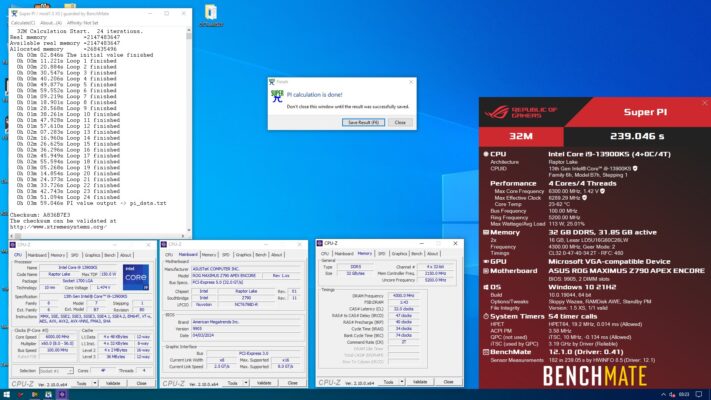Click the Super PI icon in Finish dialog
The height and width of the screenshot is (400, 711).
point(277,96)
